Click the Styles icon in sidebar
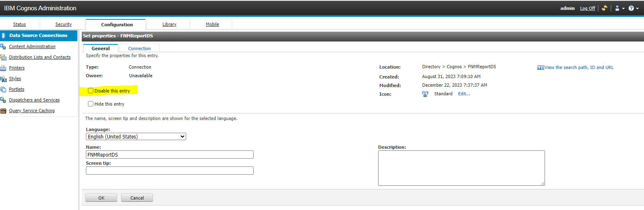644x210 pixels. [x=3, y=79]
